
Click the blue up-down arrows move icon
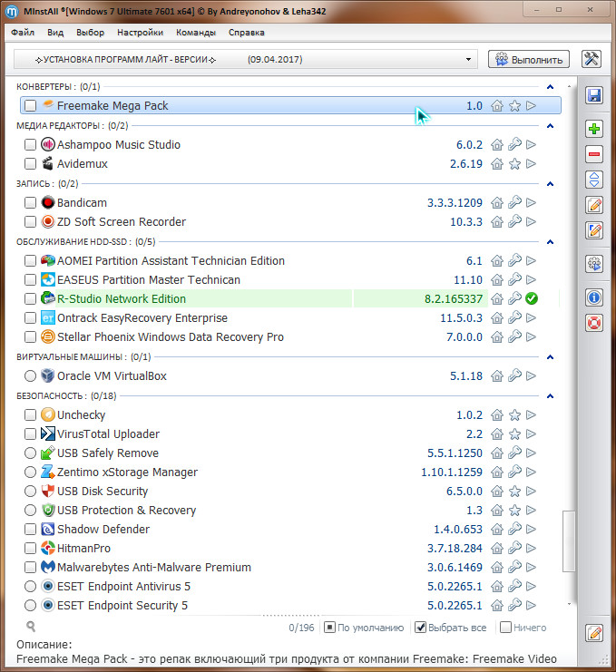pyautogui.click(x=594, y=180)
